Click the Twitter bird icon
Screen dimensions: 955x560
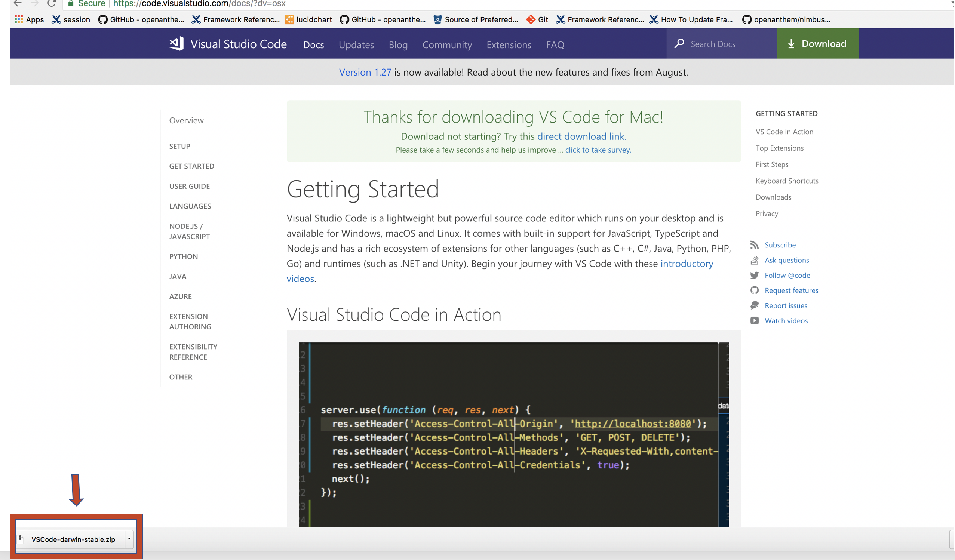[x=755, y=276]
